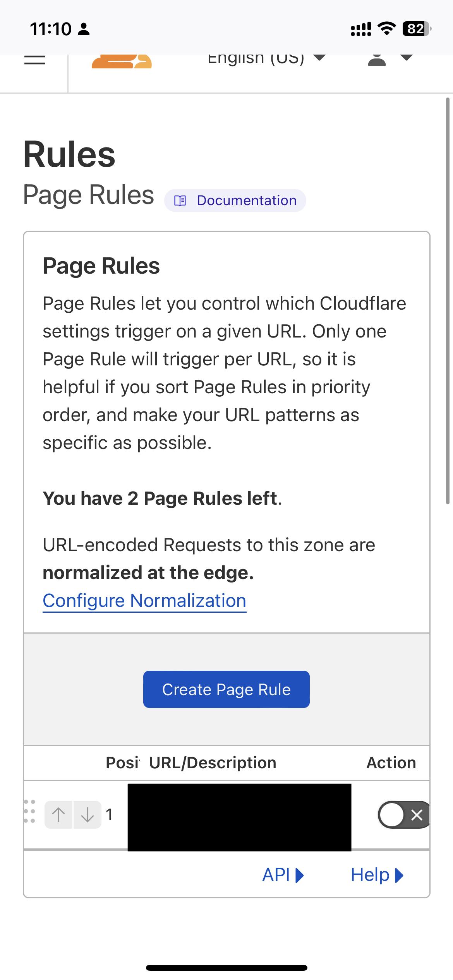Open the English (US) language dropdown
This screenshot has height=980, width=453.
[256, 58]
